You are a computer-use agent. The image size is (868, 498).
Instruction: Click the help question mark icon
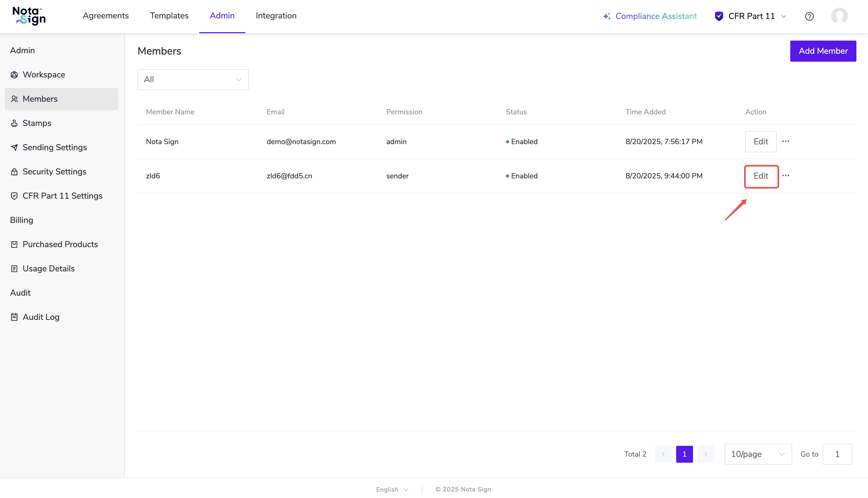point(809,16)
